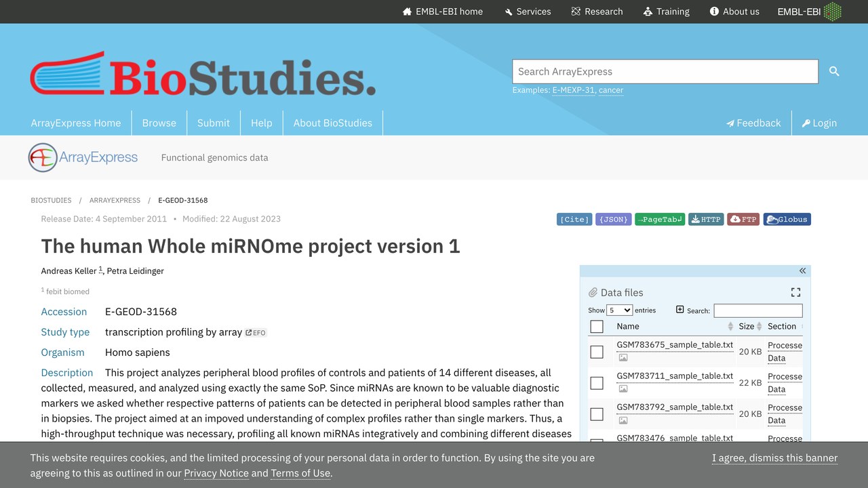The height and width of the screenshot is (488, 868).
Task: Open Training in top bar
Action: 666,12
